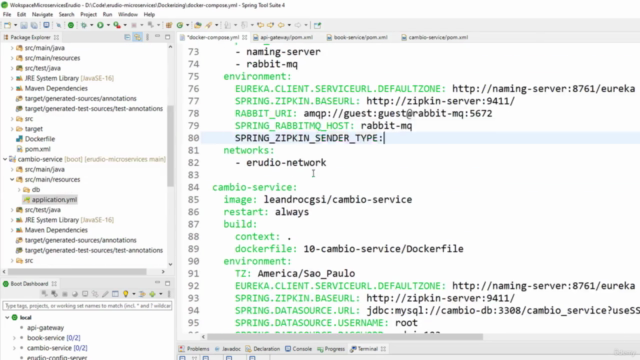This screenshot has width=640, height=360.
Task: Click the Boot Dashboard start/restart icon
Action: (44, 294)
